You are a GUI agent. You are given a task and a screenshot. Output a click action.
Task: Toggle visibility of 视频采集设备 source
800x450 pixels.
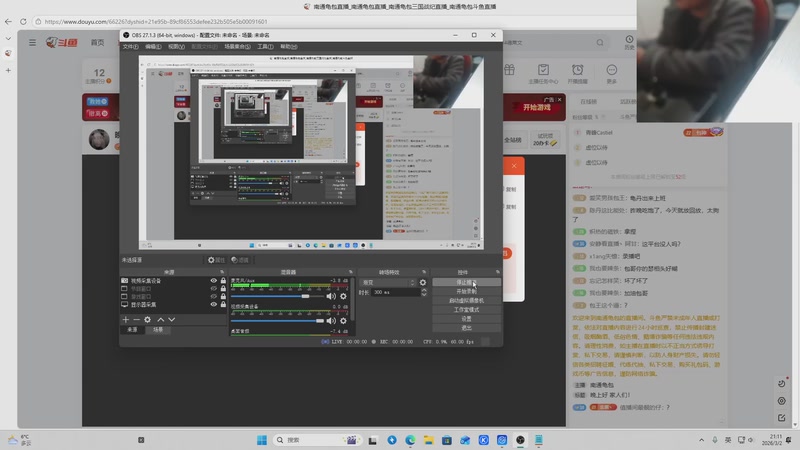point(213,281)
